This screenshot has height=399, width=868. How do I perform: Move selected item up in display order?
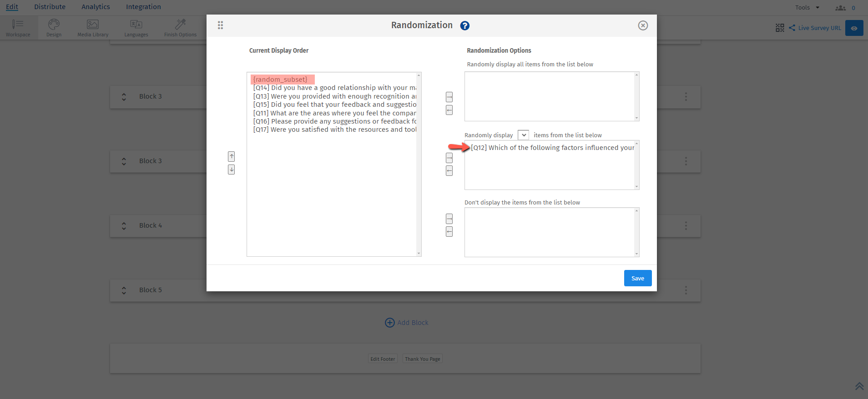(x=232, y=156)
